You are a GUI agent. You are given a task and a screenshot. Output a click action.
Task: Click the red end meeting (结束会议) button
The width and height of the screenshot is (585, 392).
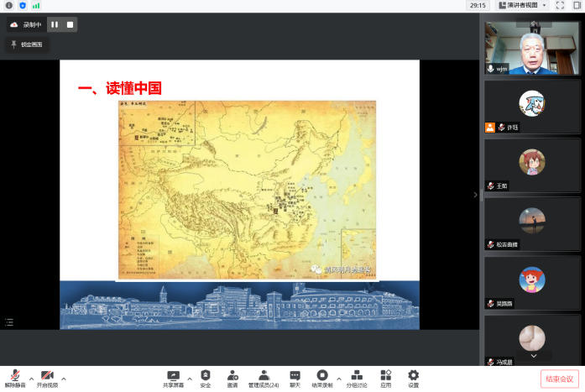559,379
